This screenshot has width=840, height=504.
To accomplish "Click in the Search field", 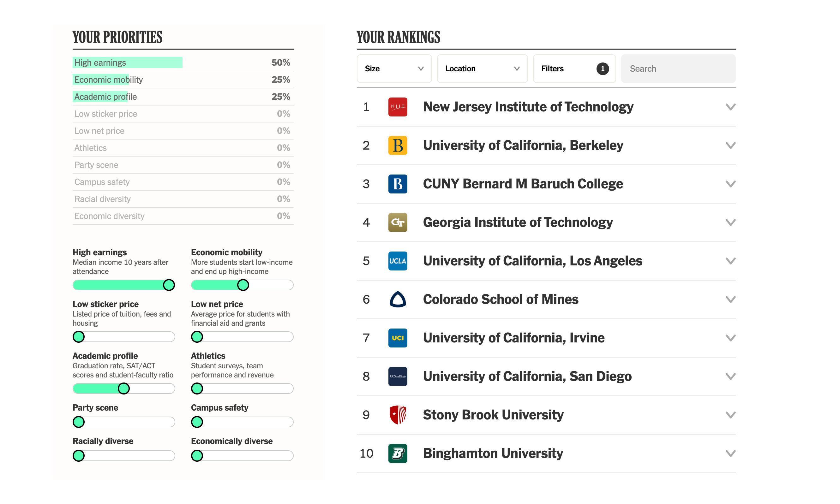I will point(678,68).
